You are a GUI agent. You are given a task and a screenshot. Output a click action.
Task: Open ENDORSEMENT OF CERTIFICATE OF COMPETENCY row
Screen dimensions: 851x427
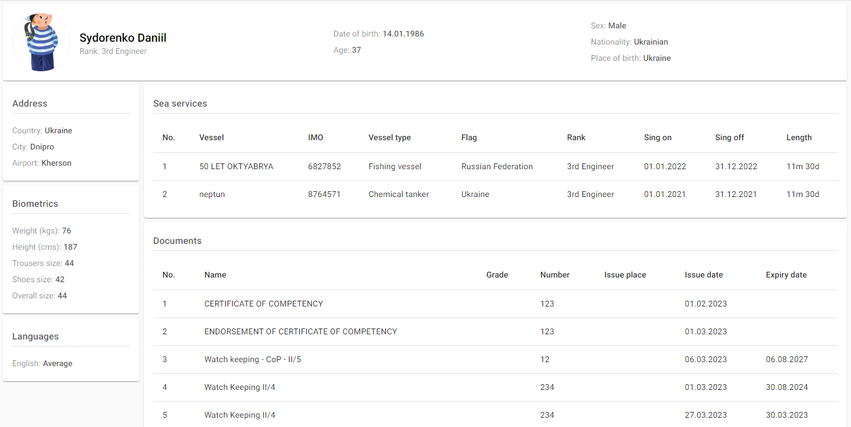pos(300,331)
